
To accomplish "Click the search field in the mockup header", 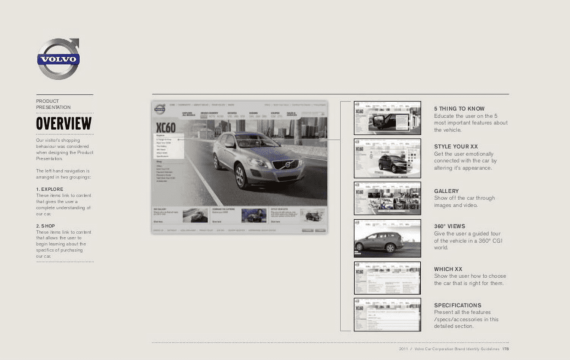I will (312, 114).
